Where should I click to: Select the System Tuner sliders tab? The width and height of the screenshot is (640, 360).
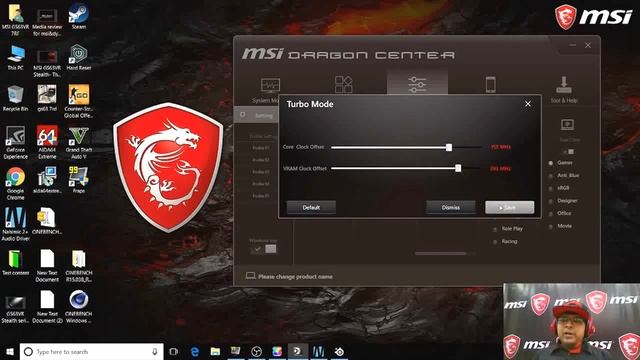pyautogui.click(x=417, y=84)
